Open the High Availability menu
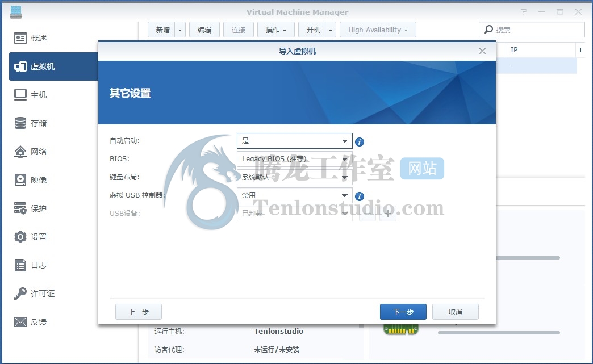The width and height of the screenshot is (593, 364). pos(378,30)
